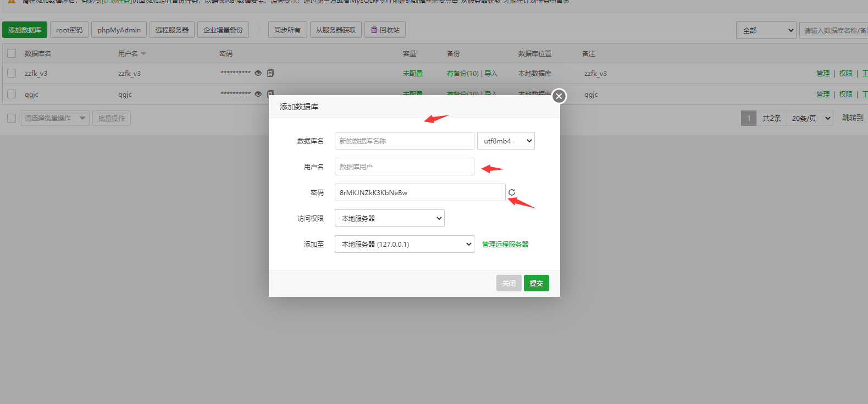Launch phpMyAdmin
Screen dimensions: 868x404
coord(119,30)
